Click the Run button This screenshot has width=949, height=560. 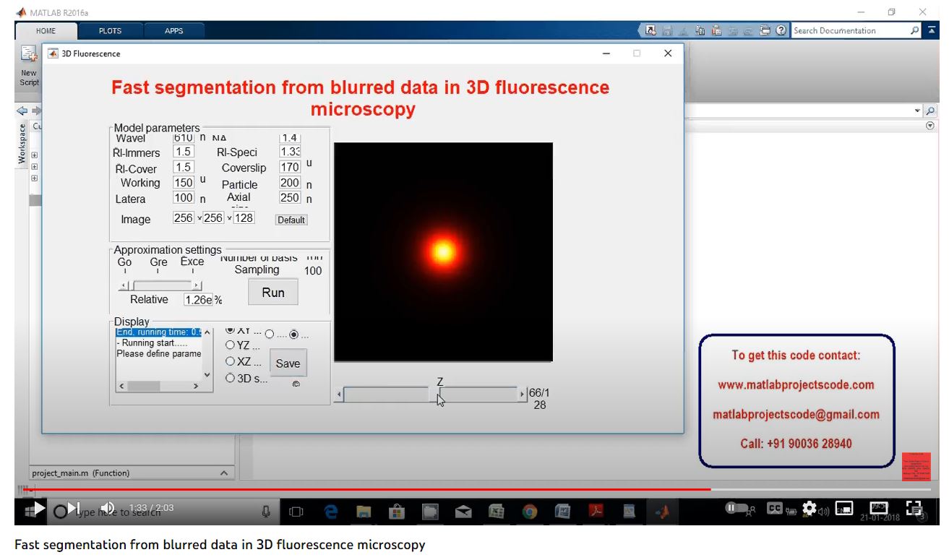click(273, 293)
